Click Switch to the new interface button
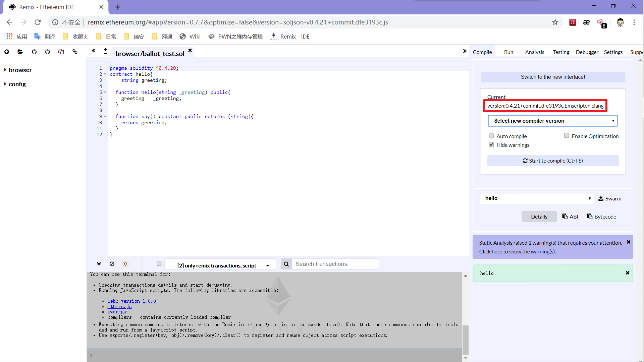Image resolution: width=644 pixels, height=362 pixels. pos(553,77)
